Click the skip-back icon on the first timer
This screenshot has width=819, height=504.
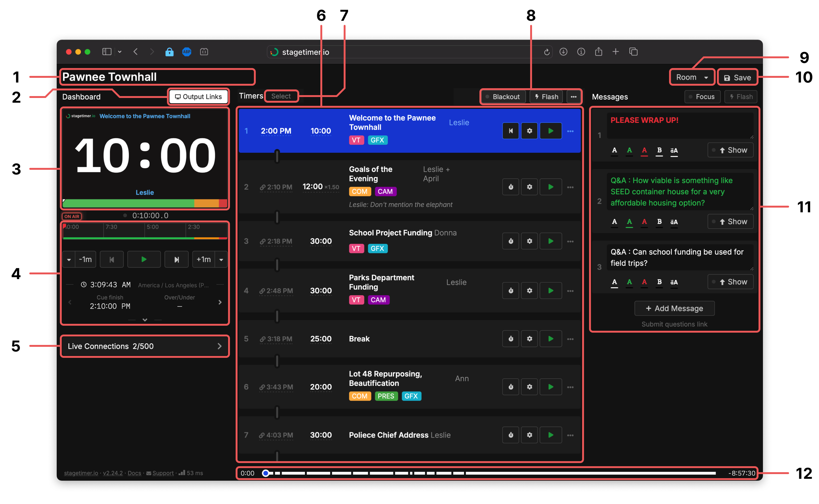click(x=511, y=131)
